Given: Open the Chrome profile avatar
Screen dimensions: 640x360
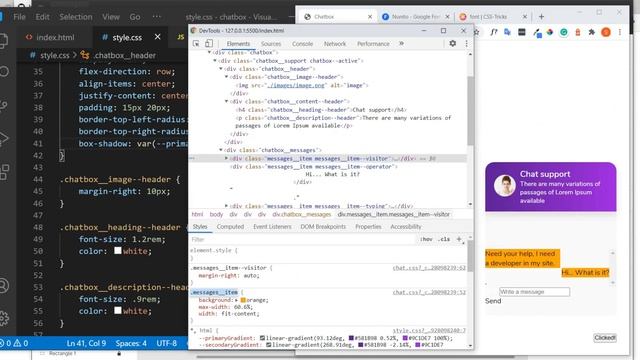Looking at the screenshot, I should click(606, 32).
